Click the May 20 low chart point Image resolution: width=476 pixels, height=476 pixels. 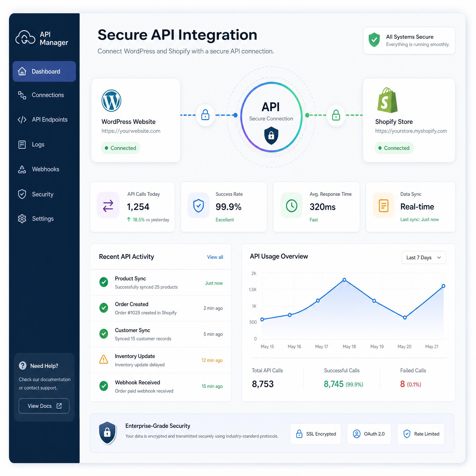tap(405, 317)
